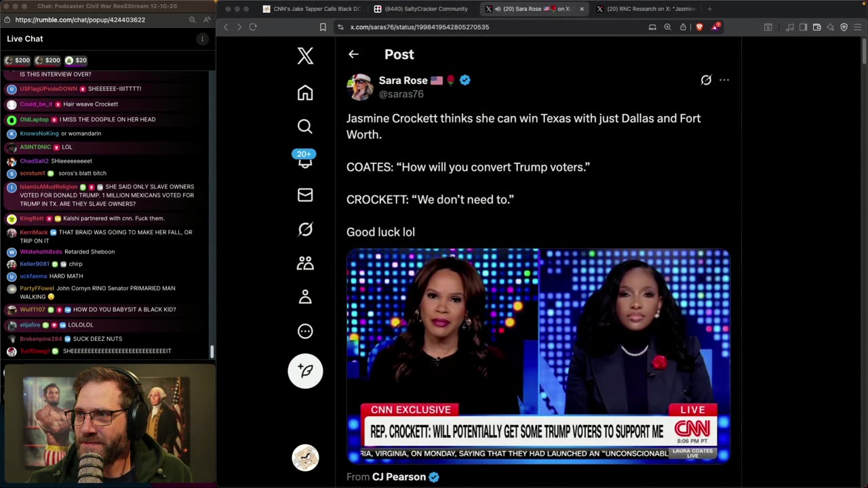Open the $20 rant chip in chat

[75, 60]
